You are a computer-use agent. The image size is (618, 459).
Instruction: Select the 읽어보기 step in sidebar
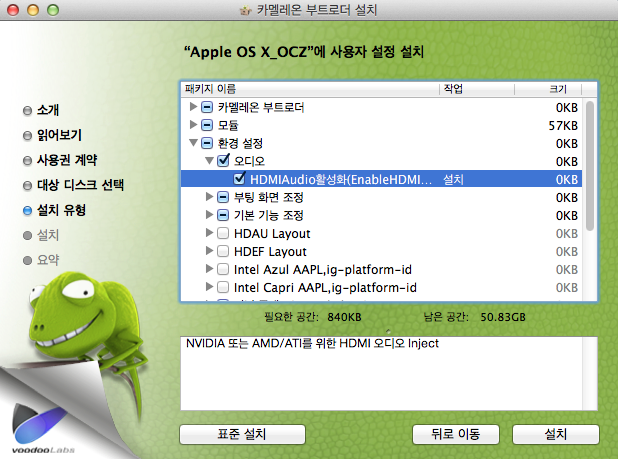(59, 135)
